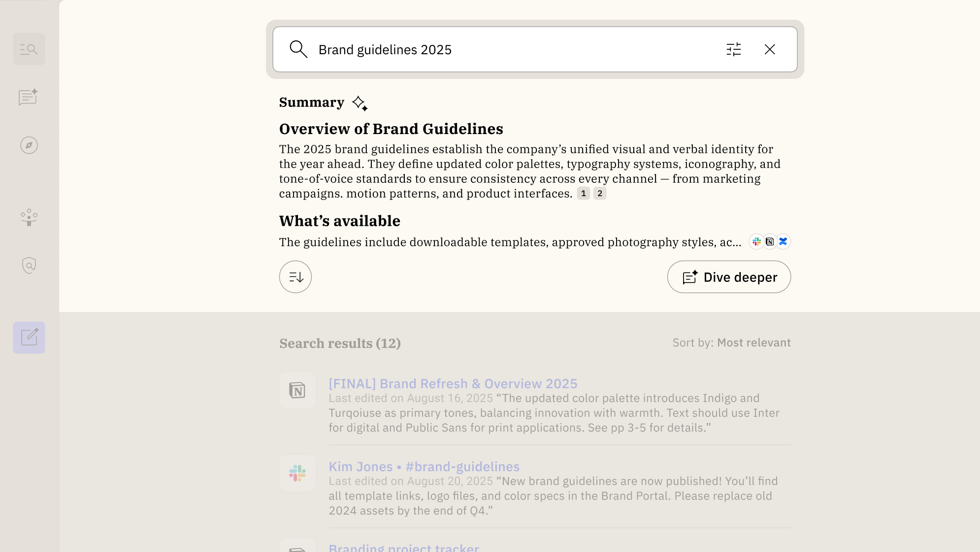The image size is (980, 552).
Task: Click the magnifying glass search icon
Action: [x=298, y=49]
